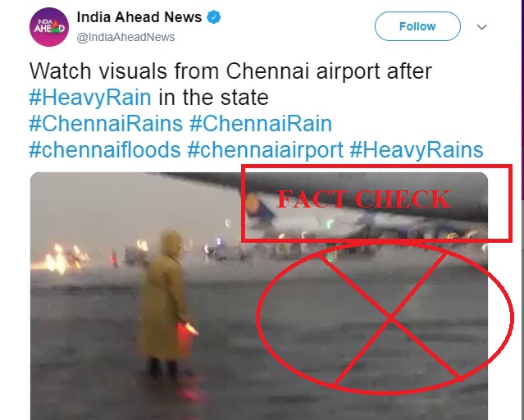524x420 pixels.
Task: Click the person in yellow raincoat
Action: (164, 303)
